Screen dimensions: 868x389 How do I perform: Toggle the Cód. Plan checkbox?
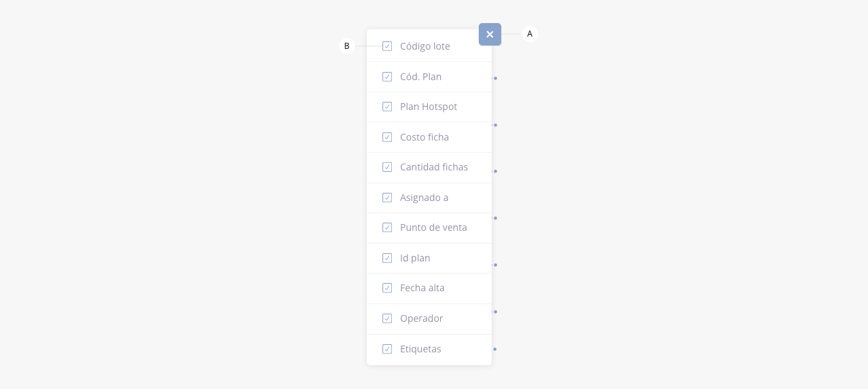387,77
